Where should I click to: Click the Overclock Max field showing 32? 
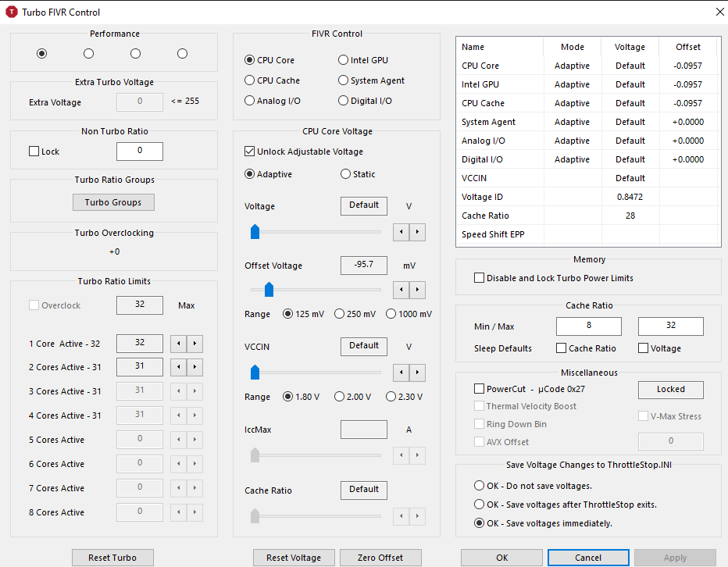tap(140, 305)
